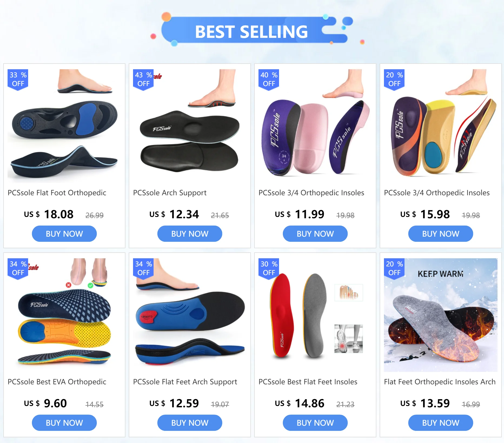The image size is (504, 443).
Task: Open the black arch support insole image
Action: 190,126
